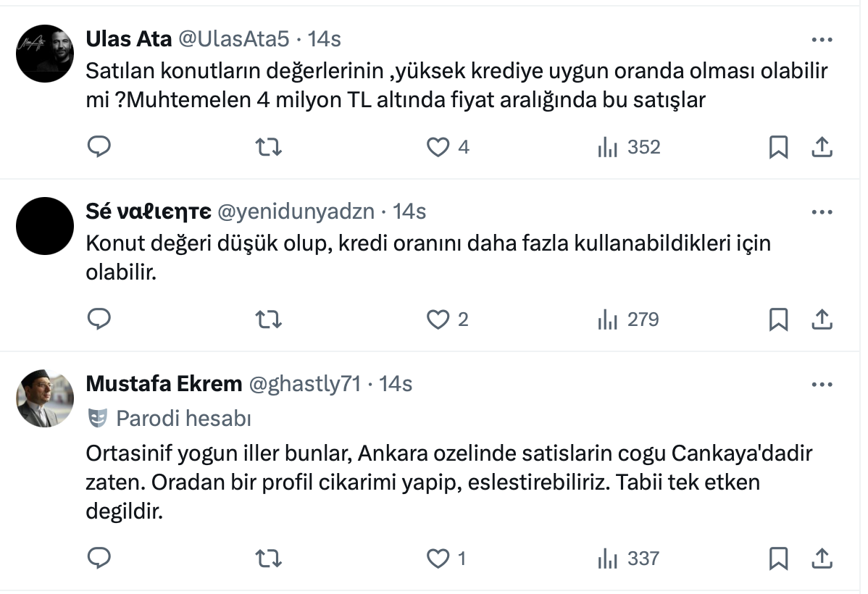Share the yenidunyadzn tweet
Image resolution: width=868 pixels, height=594 pixels.
tap(822, 319)
